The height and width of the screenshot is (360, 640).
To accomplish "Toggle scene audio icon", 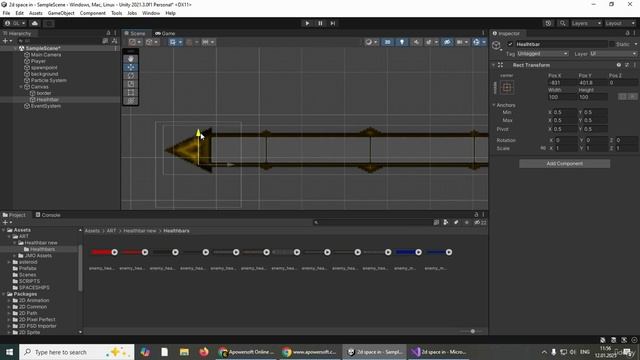I will tap(416, 42).
